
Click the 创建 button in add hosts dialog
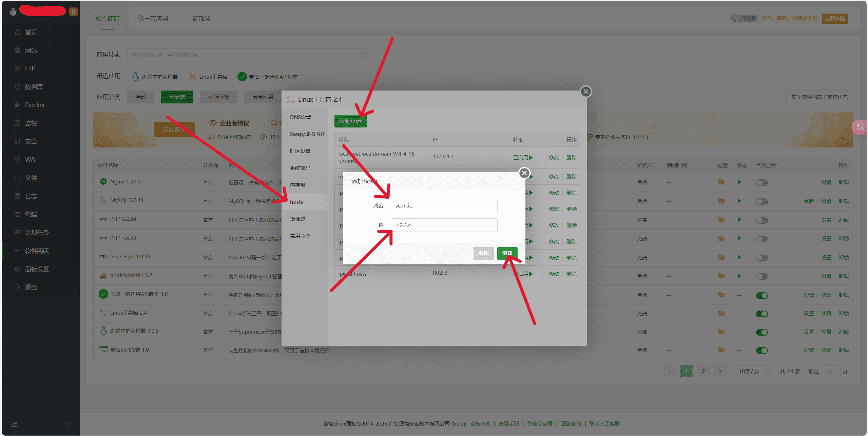click(x=507, y=253)
